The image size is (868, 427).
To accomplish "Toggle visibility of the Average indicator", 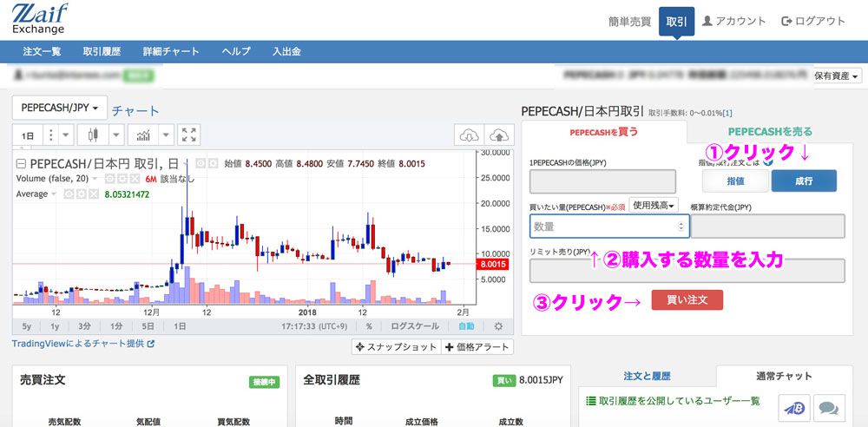I will click(69, 194).
